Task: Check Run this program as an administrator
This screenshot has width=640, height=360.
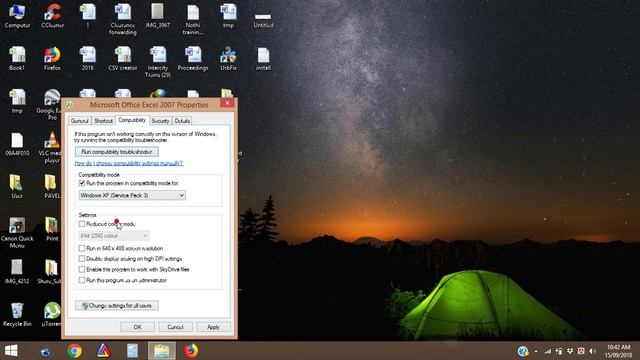Action: pos(82,280)
